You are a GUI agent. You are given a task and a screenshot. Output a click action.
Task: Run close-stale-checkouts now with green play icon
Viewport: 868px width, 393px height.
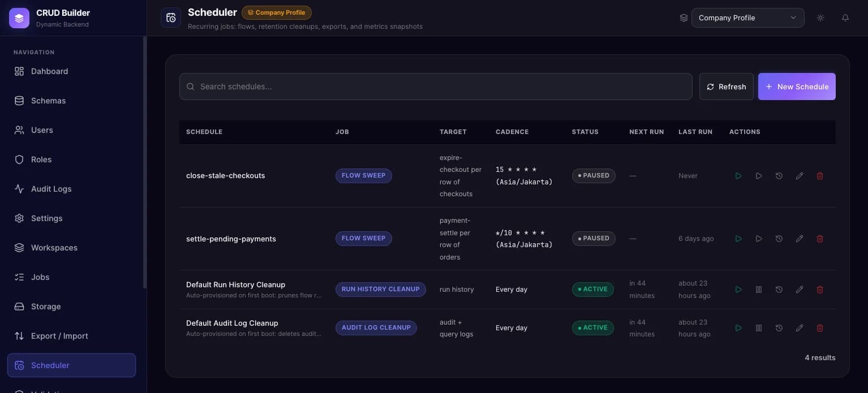[738, 176]
